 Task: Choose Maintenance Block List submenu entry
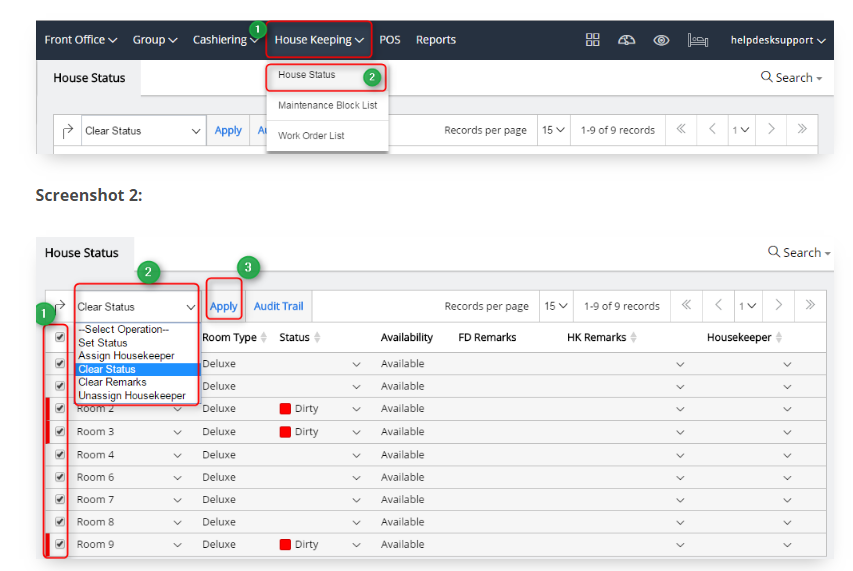point(327,105)
